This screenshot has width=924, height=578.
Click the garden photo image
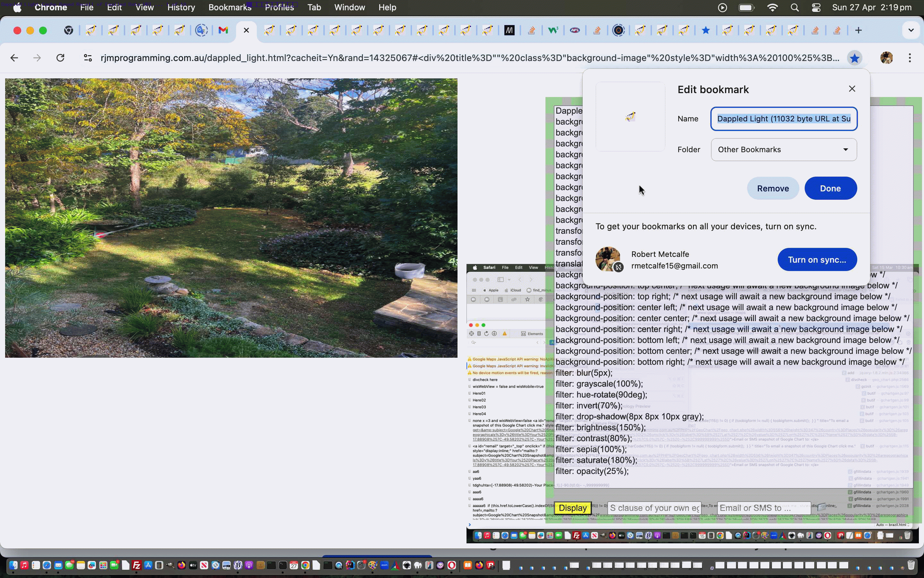(231, 218)
